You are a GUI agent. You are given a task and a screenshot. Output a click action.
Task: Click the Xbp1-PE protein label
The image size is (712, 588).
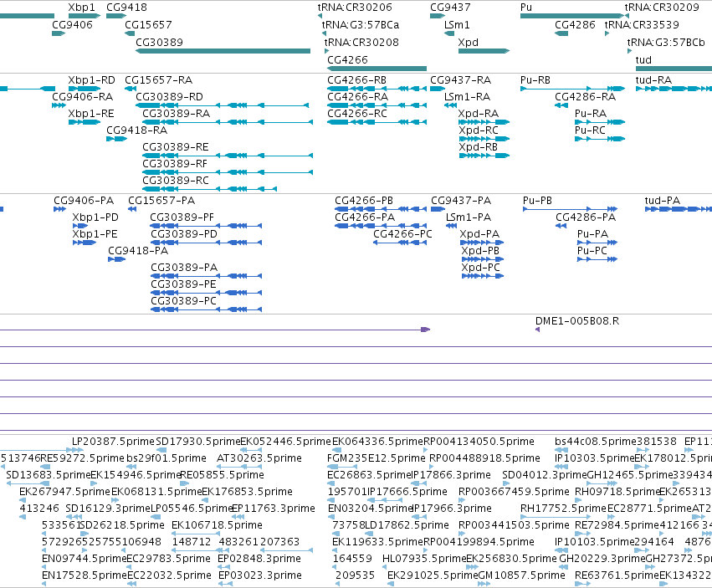[x=95, y=234]
